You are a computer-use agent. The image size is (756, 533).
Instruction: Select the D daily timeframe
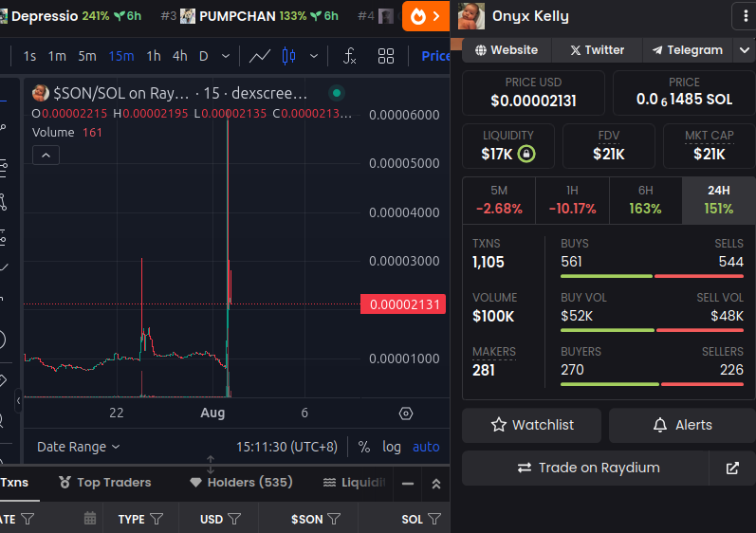[x=203, y=56]
